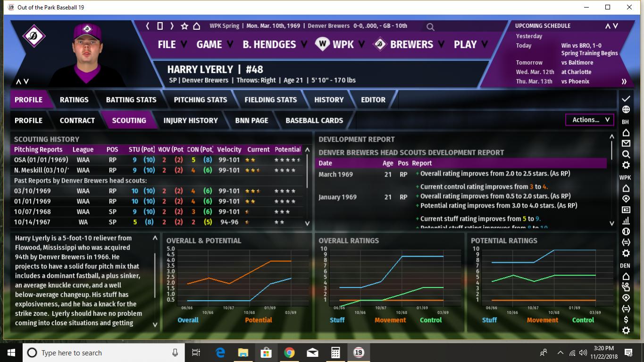644x362 pixels.
Task: Go to next day in upcoming schedule
Action: (615, 26)
